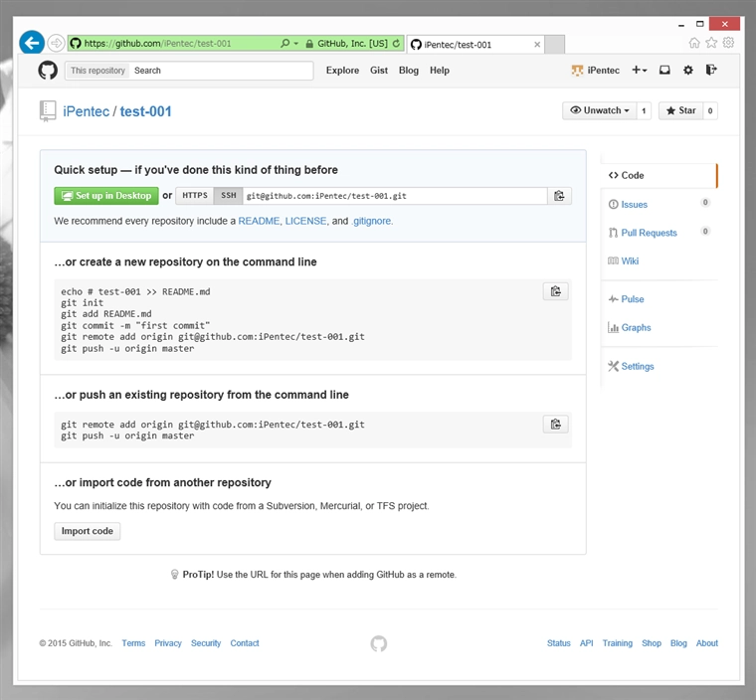Select the SSH protocol toggle
The width and height of the screenshot is (756, 700).
pyautogui.click(x=228, y=196)
